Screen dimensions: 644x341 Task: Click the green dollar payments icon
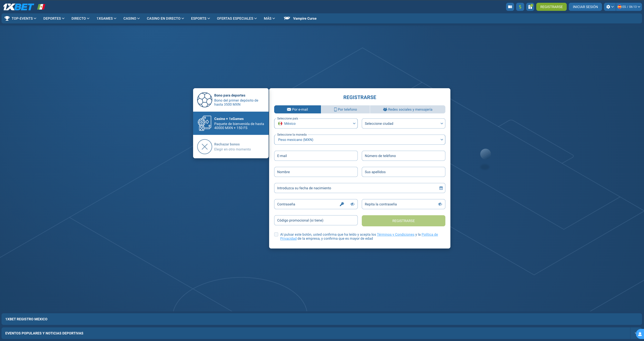[x=520, y=7]
